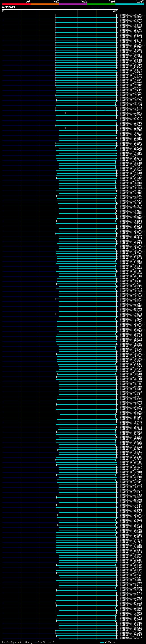Select the UniRef100_Q9ZR78 label
This screenshot has height=644, width=146.
131,40
